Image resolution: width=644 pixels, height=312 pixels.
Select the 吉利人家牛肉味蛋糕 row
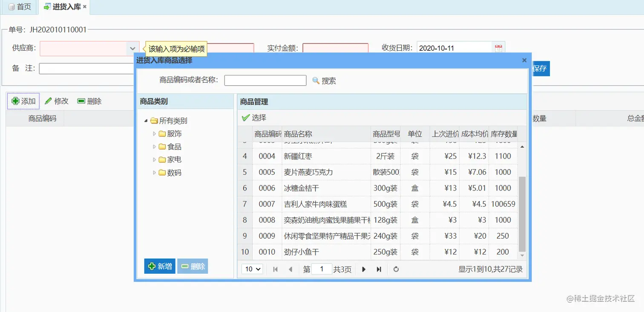coord(377,204)
